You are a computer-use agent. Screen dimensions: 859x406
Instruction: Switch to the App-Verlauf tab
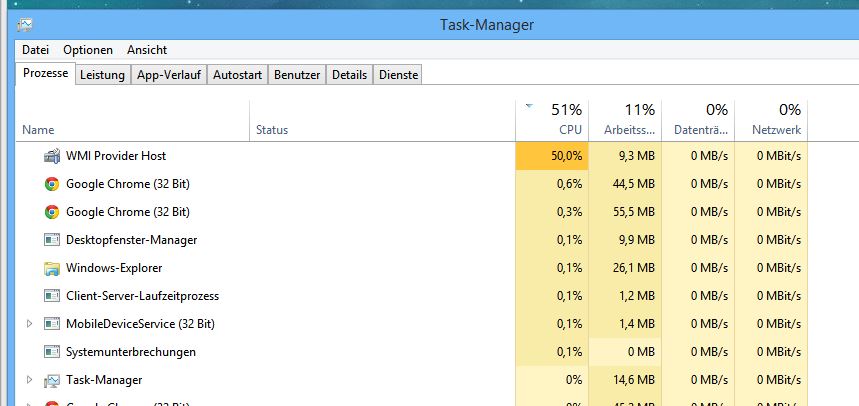click(169, 75)
